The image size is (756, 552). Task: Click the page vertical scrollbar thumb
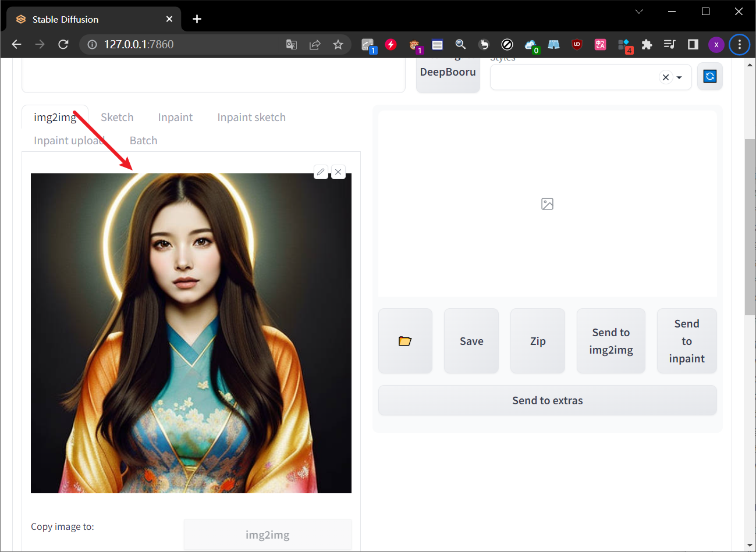[750, 227]
